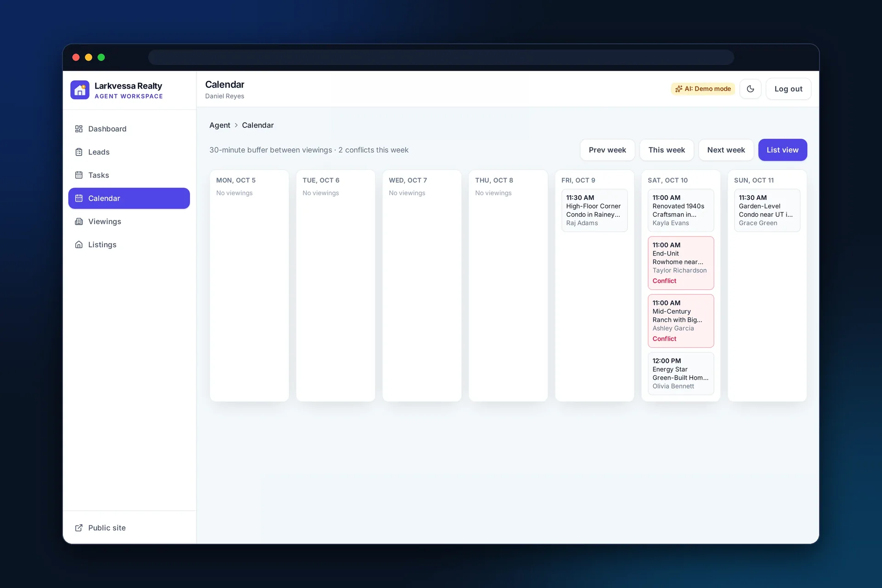882x588 pixels.
Task: Click the Listings home icon
Action: [79, 245]
